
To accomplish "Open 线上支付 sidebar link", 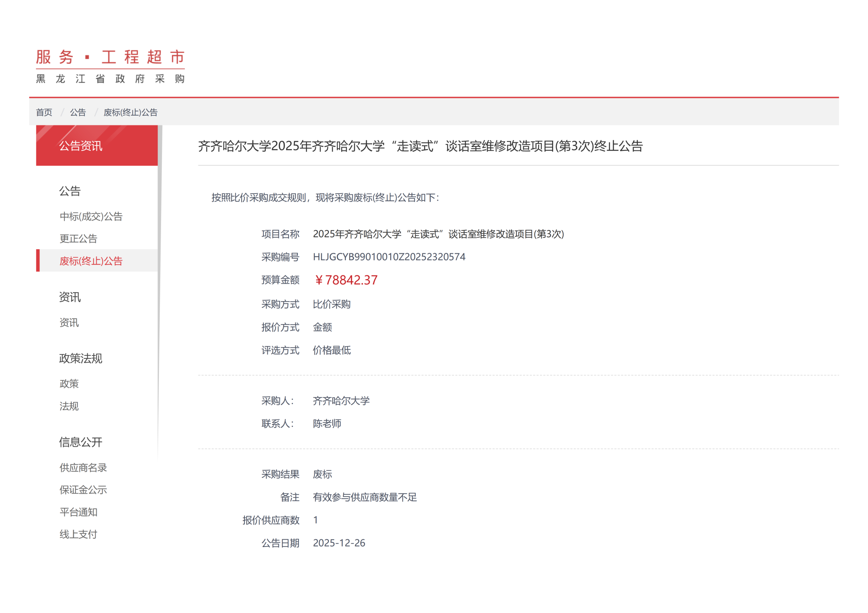I will click(78, 534).
